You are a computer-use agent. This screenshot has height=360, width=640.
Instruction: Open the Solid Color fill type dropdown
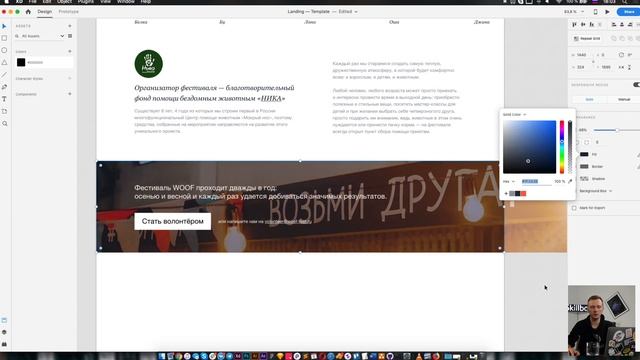pos(514,115)
